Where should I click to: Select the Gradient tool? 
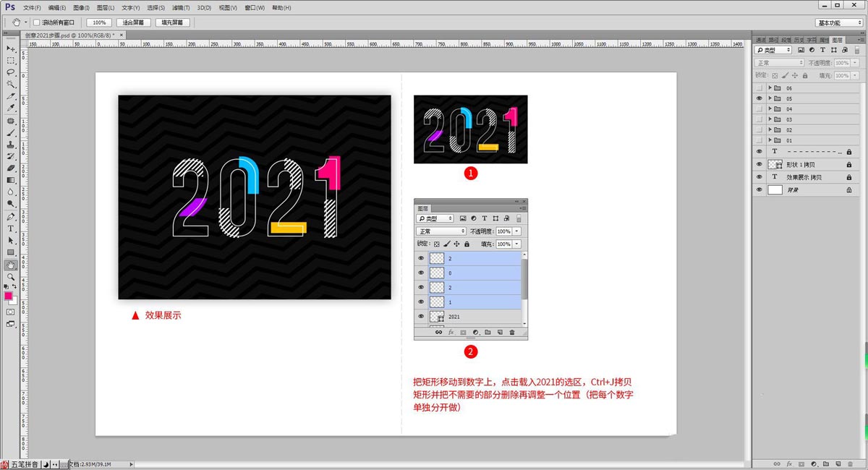pos(11,180)
